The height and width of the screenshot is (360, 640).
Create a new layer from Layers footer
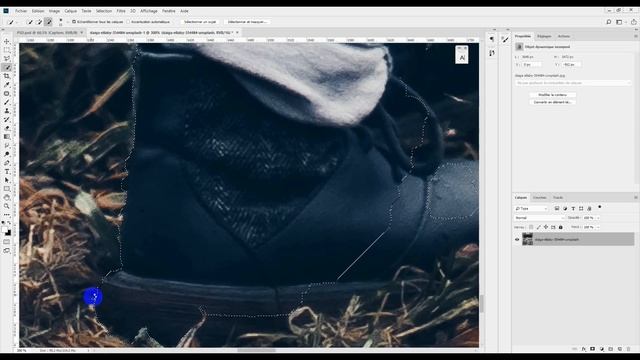point(620,349)
